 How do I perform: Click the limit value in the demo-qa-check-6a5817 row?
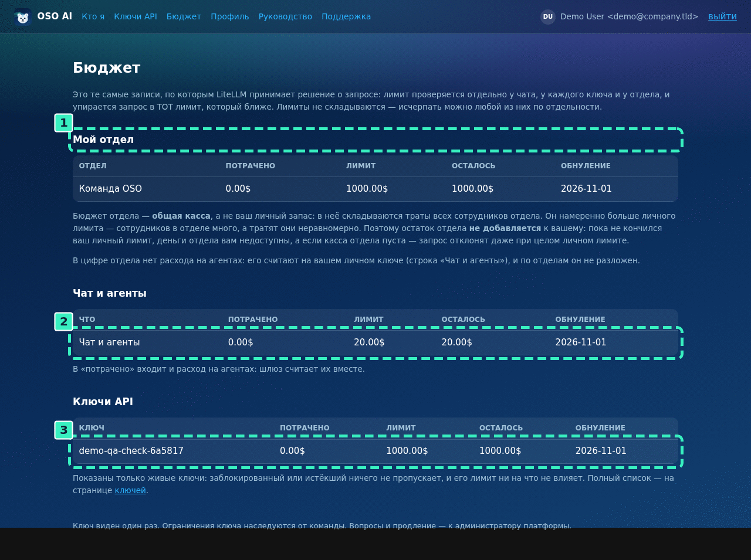coord(407,451)
